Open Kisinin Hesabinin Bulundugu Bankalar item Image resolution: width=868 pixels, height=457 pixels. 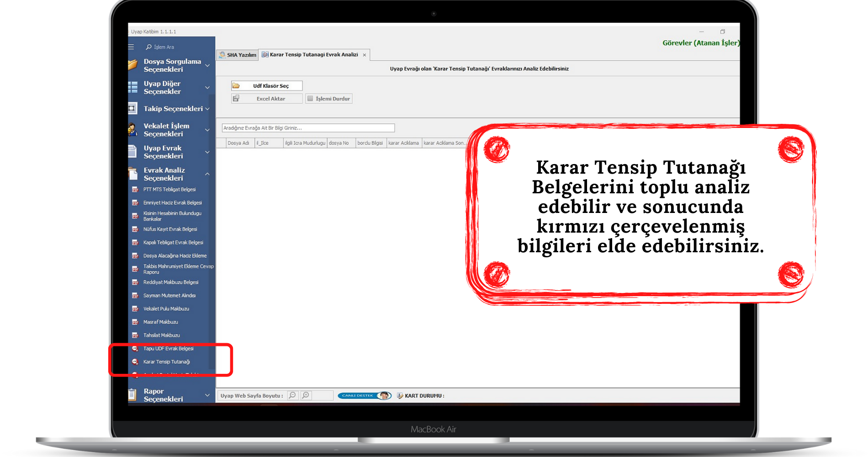coord(172,216)
